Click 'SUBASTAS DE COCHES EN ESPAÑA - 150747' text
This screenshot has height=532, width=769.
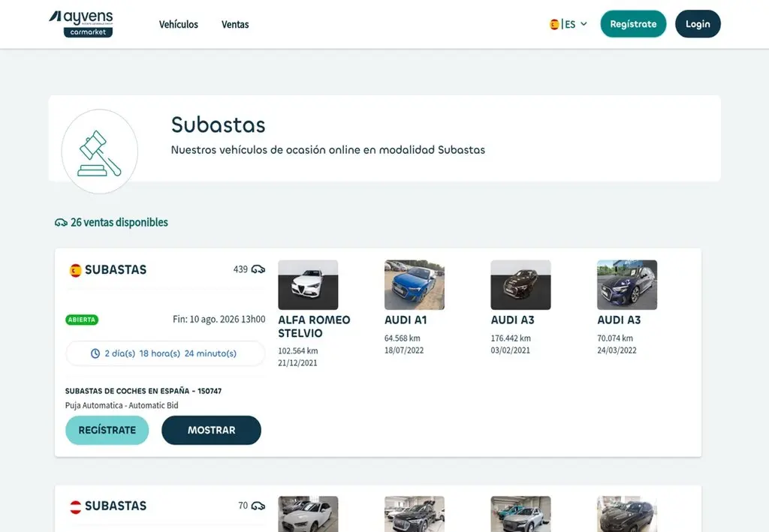pos(143,391)
